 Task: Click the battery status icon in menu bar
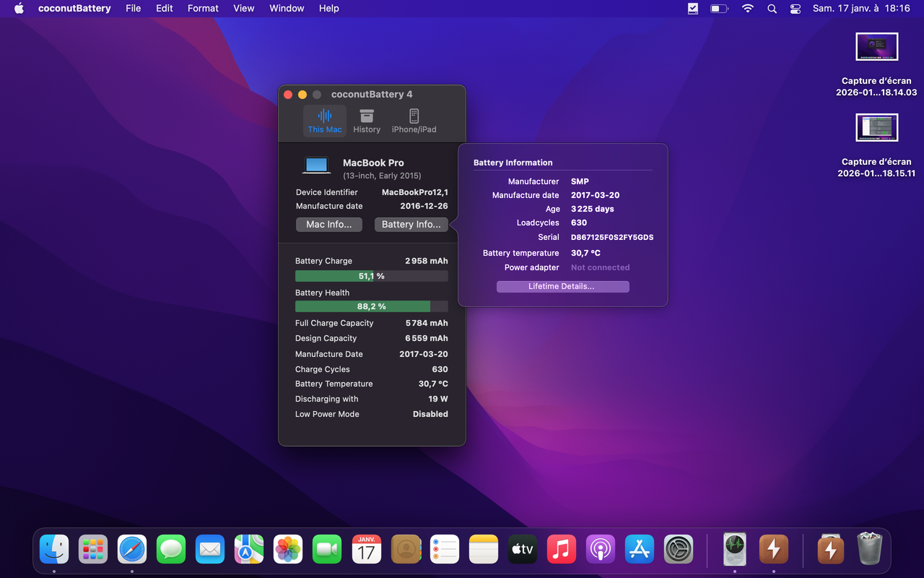point(719,9)
